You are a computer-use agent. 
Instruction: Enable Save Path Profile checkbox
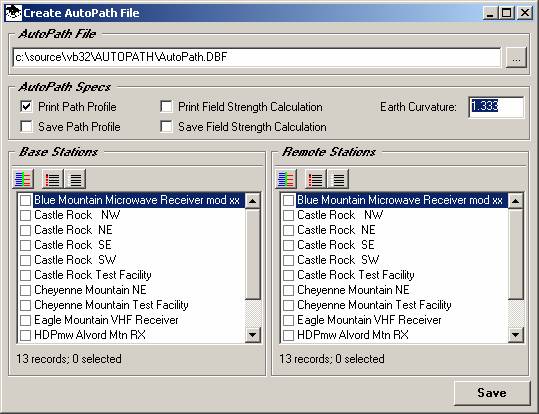[x=26, y=127]
